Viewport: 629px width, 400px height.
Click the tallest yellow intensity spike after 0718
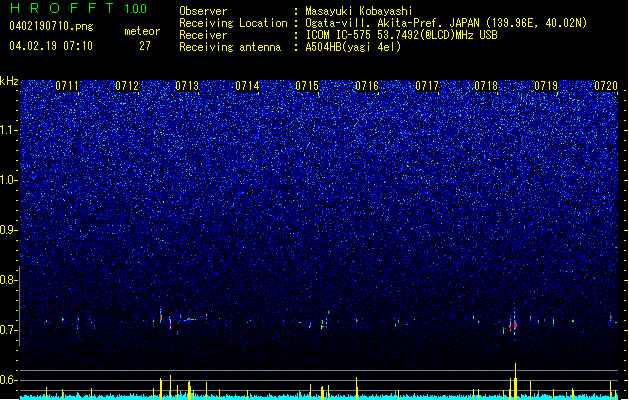[515, 381]
